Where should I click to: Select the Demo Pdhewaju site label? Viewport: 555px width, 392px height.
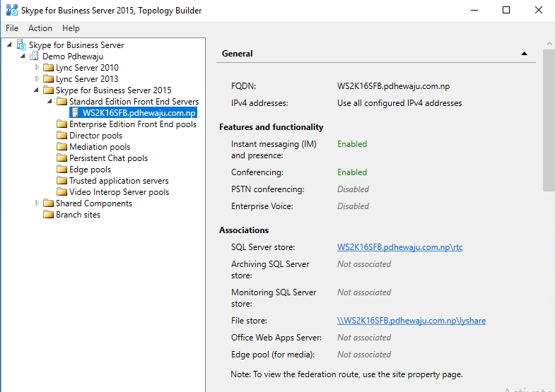[73, 57]
